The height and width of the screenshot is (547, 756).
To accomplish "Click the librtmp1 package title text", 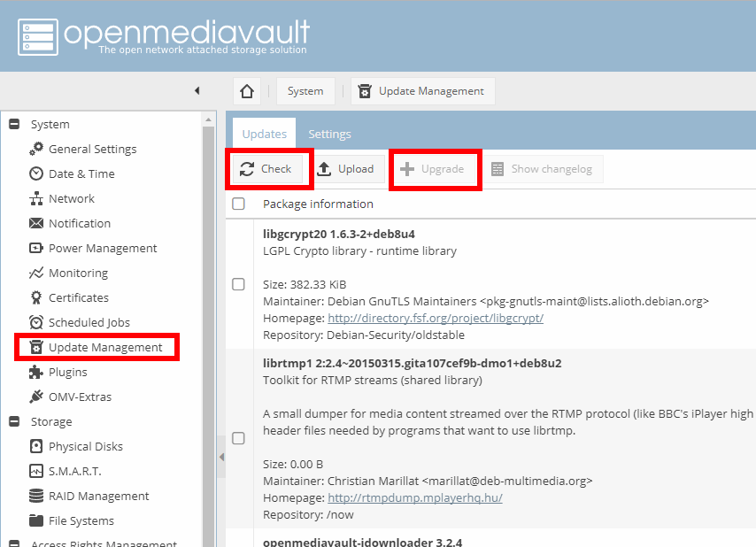I will [x=413, y=364].
